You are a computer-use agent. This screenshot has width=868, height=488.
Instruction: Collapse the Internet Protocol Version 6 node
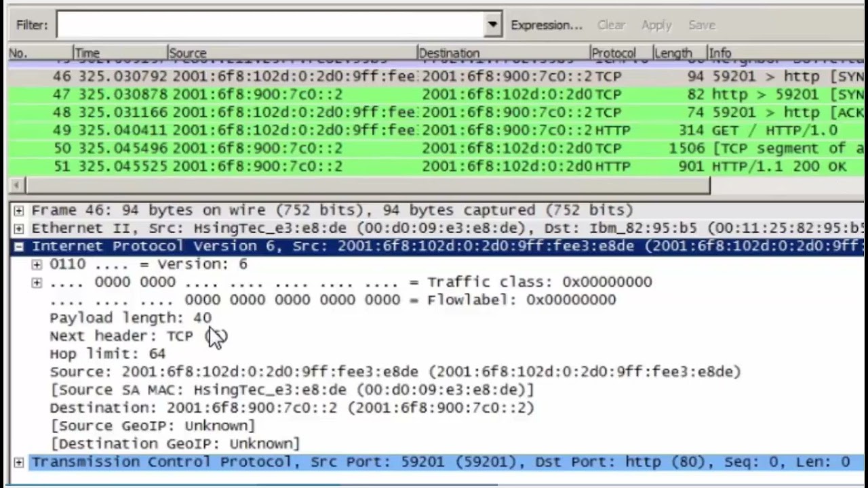19,247
